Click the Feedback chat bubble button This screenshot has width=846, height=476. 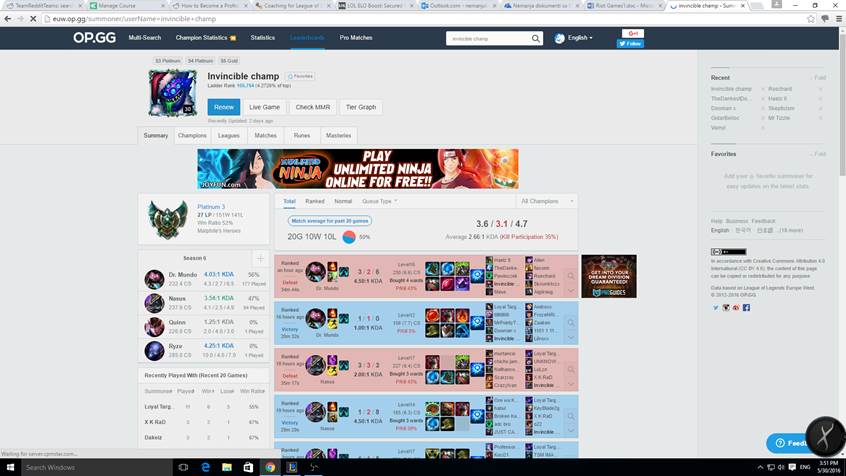[789, 443]
